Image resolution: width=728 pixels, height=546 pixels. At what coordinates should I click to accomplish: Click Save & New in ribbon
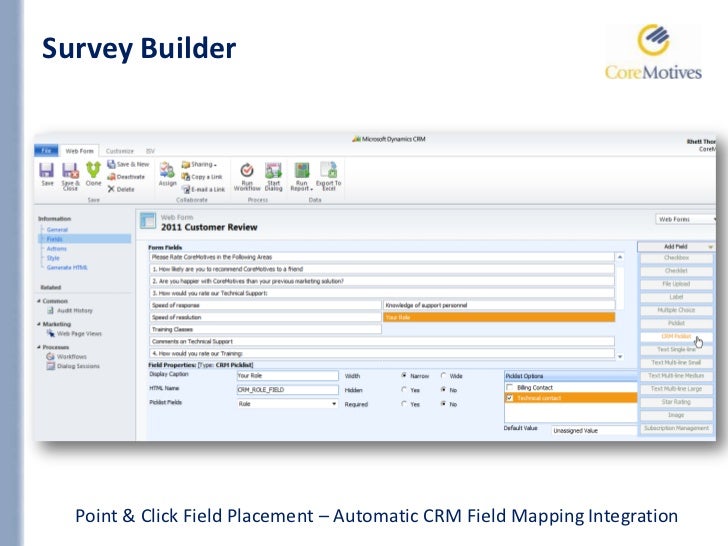(x=128, y=164)
